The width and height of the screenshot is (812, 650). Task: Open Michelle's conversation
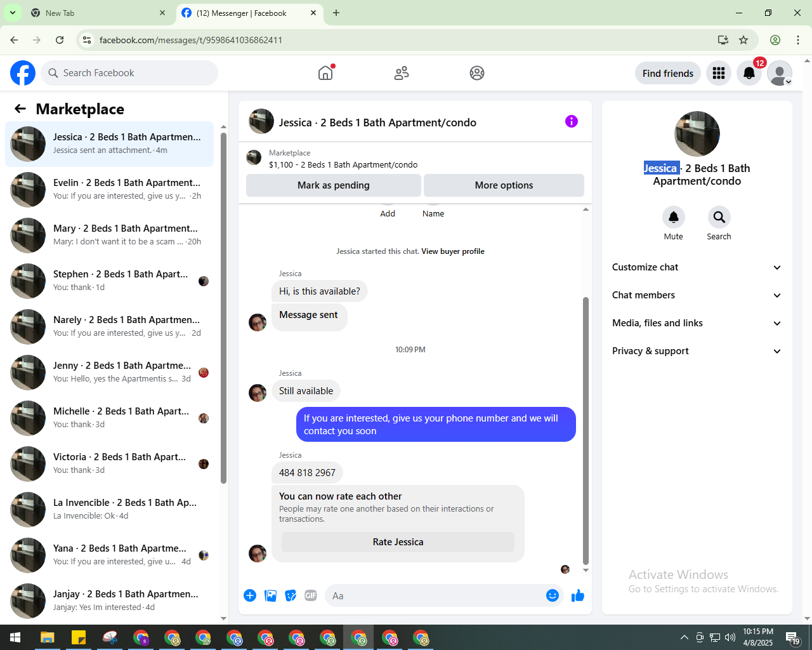click(x=109, y=418)
